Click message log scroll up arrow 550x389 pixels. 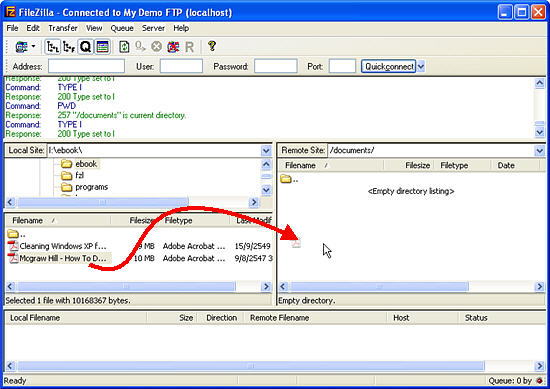coord(539,83)
